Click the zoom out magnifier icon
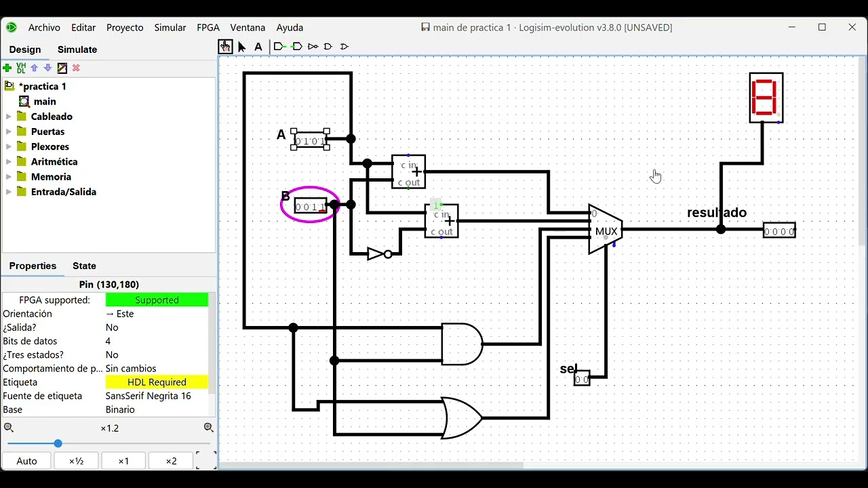The height and width of the screenshot is (488, 868). coord(9,428)
